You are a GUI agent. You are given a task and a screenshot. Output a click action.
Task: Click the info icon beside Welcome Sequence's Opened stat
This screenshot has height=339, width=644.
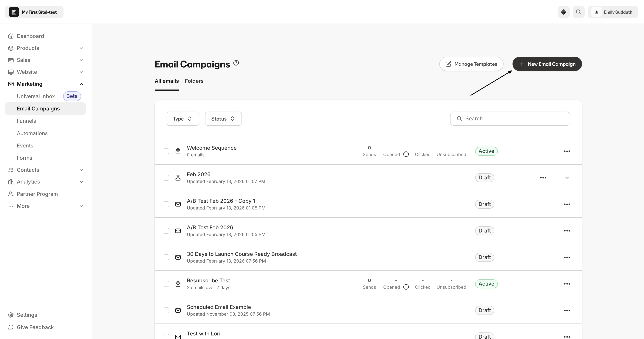tap(406, 154)
